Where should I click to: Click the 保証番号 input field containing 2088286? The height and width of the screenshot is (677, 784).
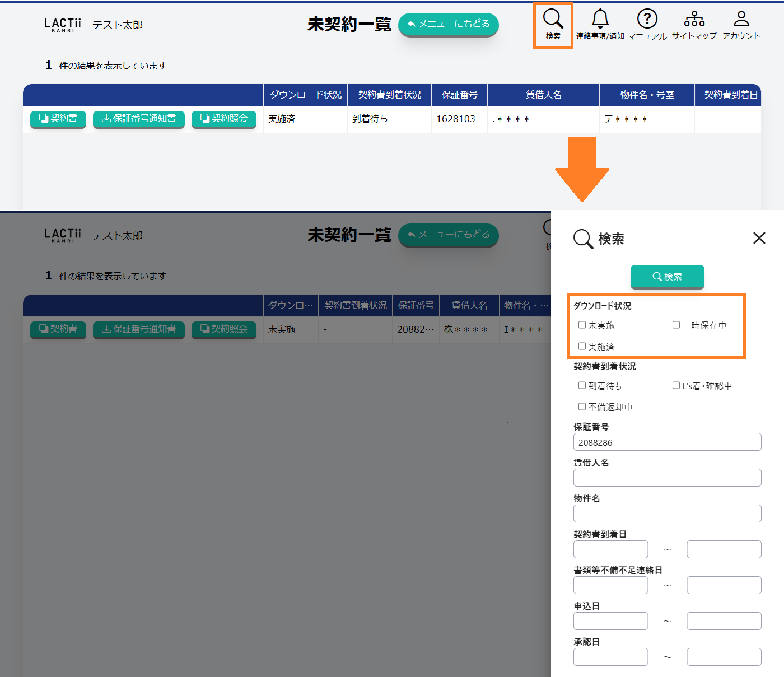[x=667, y=442]
